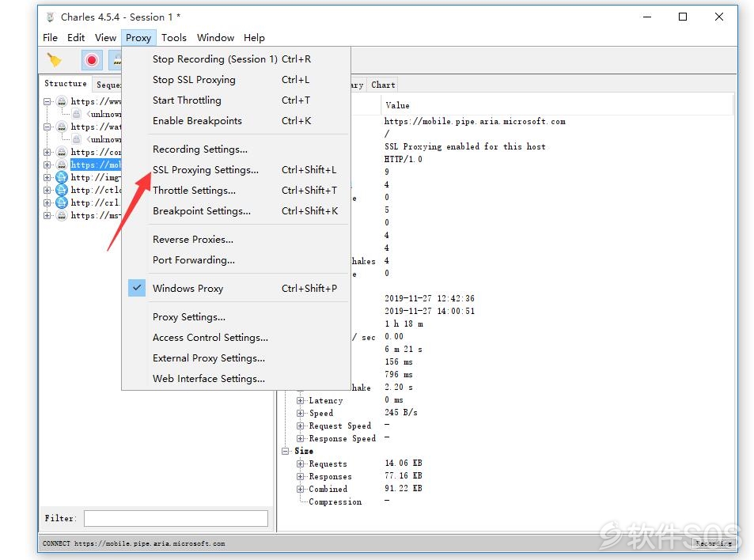
Task: Click the Value column header
Action: pyautogui.click(x=557, y=105)
